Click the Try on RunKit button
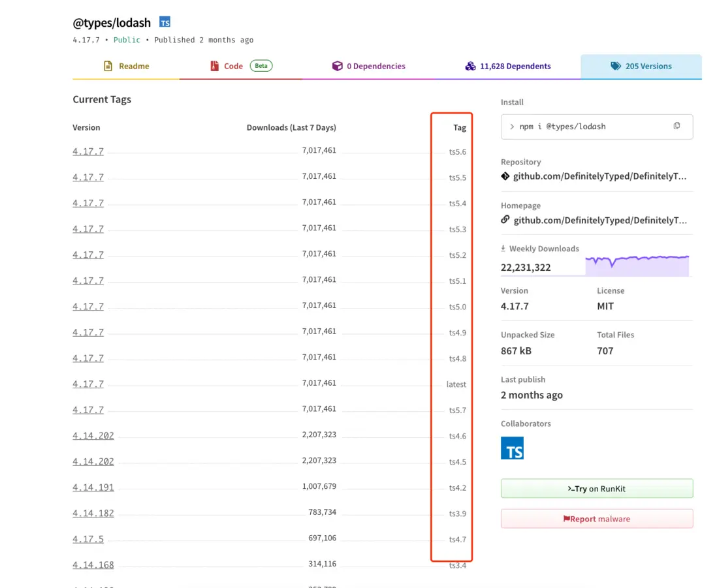Image resolution: width=717 pixels, height=588 pixels. tap(596, 488)
